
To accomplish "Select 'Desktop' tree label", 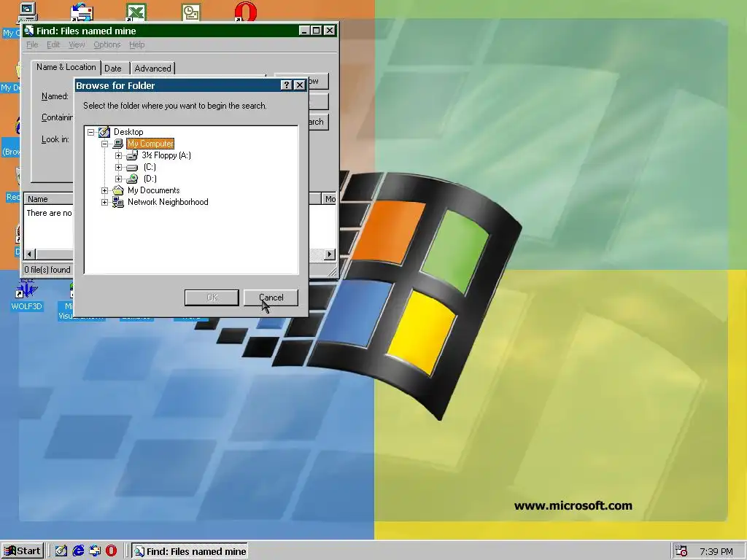I will pyautogui.click(x=128, y=132).
